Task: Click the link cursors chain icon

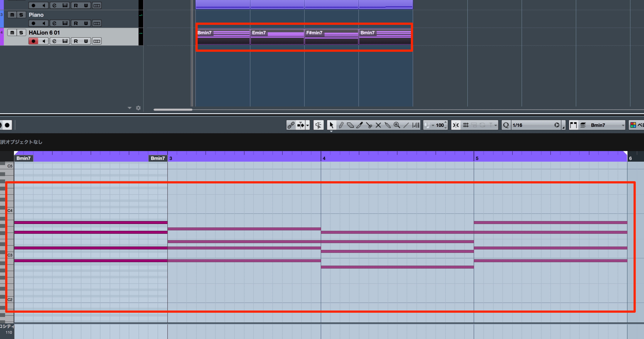Action: point(291,125)
